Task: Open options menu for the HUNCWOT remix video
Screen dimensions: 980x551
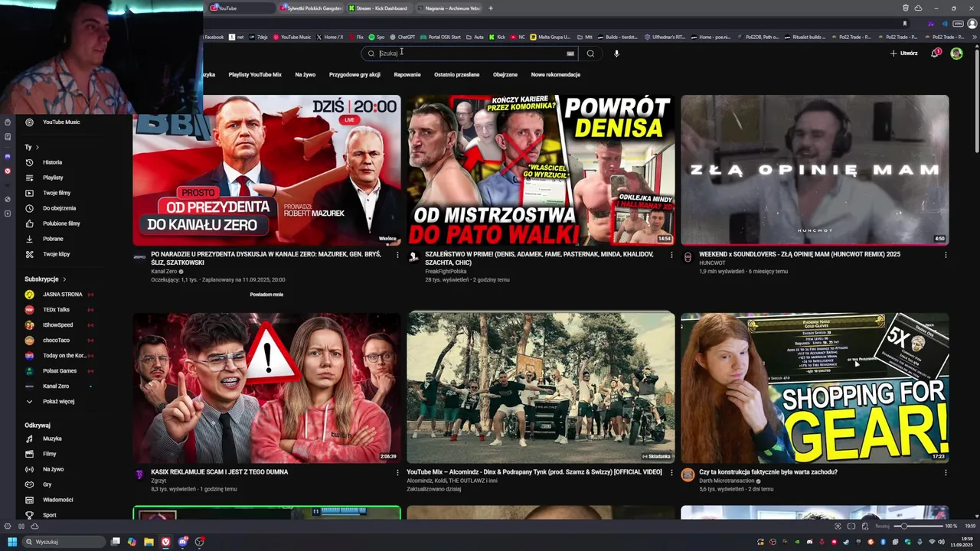Action: tap(946, 255)
